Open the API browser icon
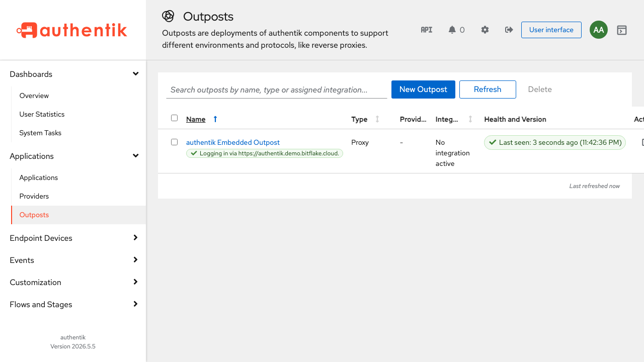Screen dimensions: 644x362 (x=426, y=30)
